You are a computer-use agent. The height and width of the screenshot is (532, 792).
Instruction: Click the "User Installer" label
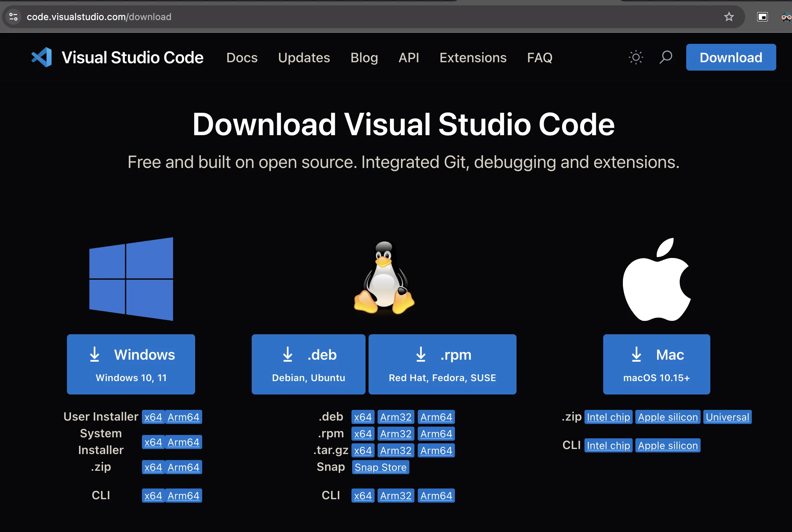101,417
